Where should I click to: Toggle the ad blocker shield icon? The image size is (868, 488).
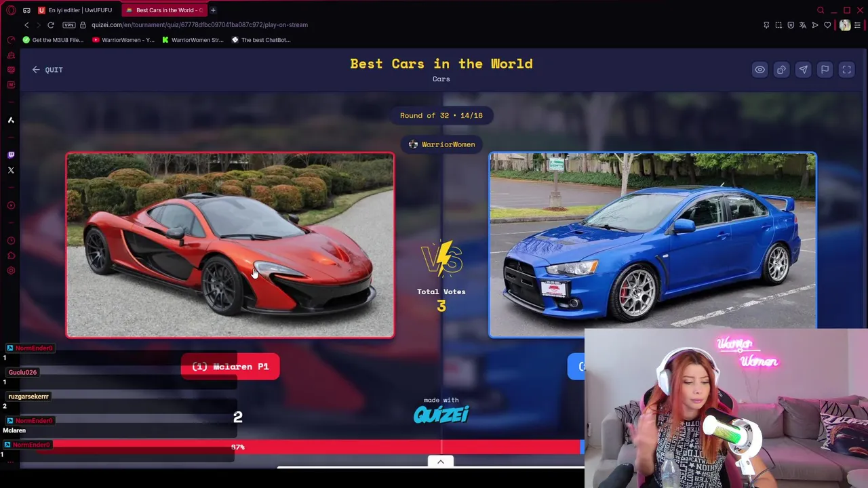tap(791, 25)
